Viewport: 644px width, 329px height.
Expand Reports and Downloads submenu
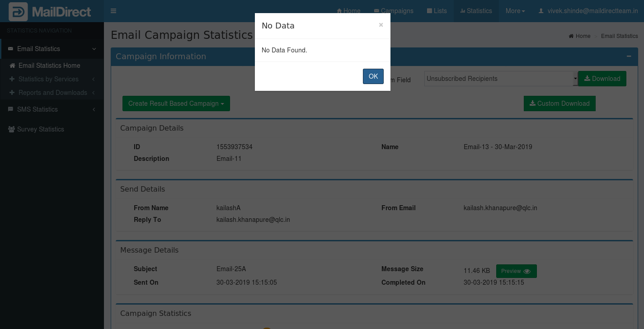52,93
